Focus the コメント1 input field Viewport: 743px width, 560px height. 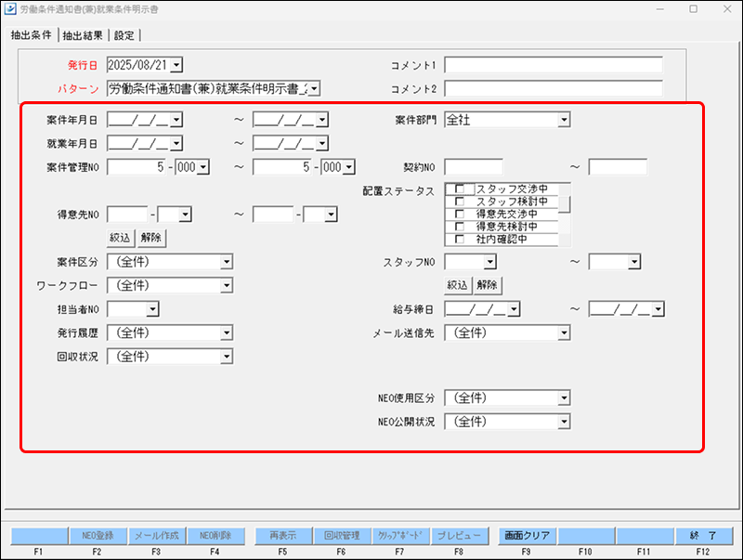[553, 65]
